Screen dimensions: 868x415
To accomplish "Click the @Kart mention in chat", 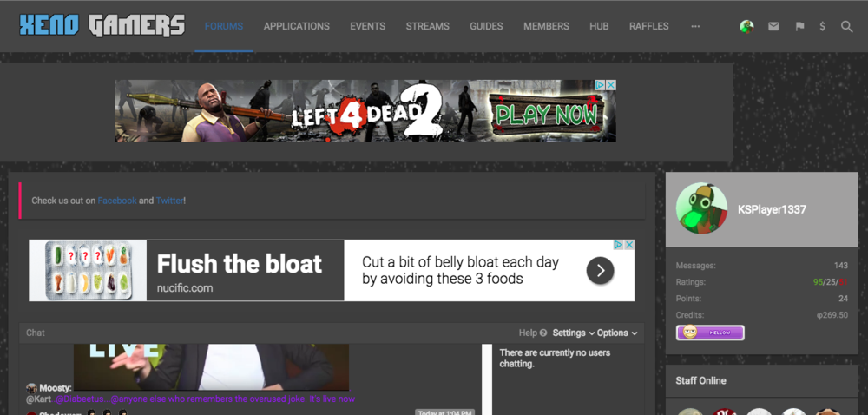I will click(x=39, y=399).
